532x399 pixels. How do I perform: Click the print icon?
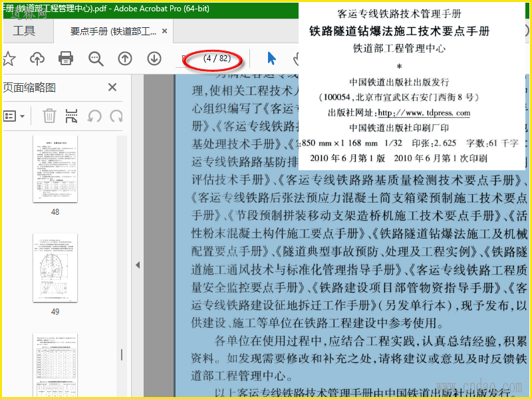tap(66, 59)
